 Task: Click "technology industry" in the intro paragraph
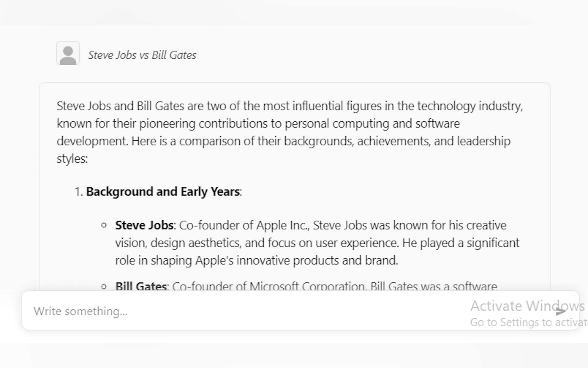click(x=470, y=106)
